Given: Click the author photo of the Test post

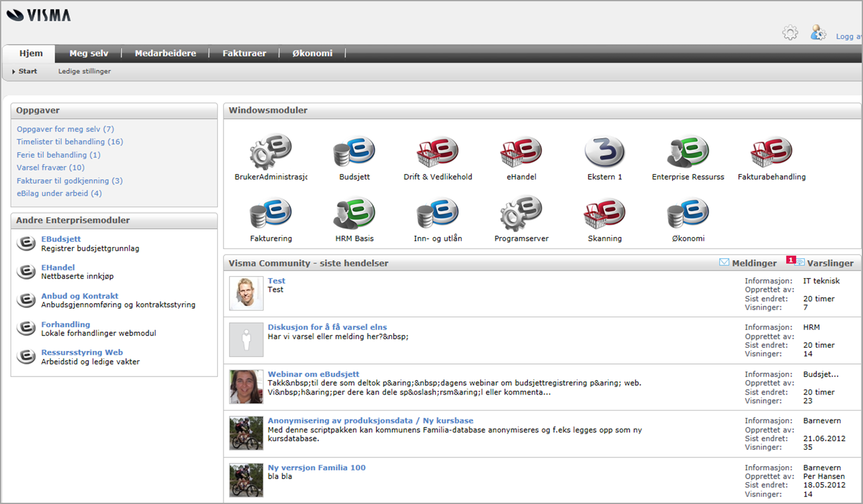Looking at the screenshot, I should tap(246, 294).
